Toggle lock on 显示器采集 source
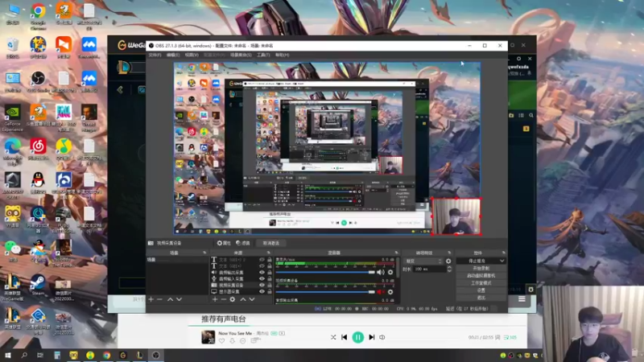The width and height of the screenshot is (644, 362). [270, 291]
